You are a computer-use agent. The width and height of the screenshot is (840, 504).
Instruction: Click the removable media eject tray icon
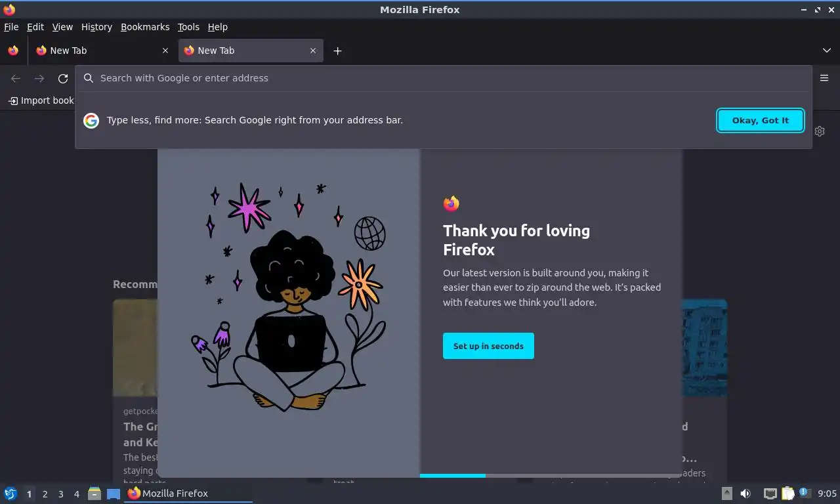[x=727, y=493]
